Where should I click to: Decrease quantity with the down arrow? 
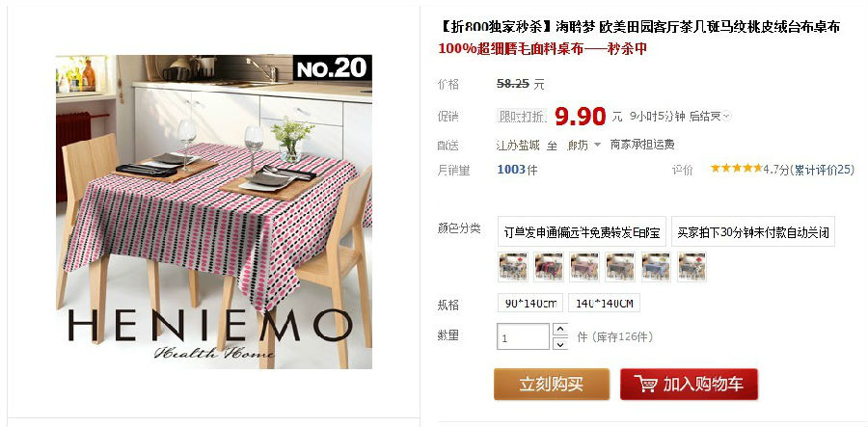pos(560,344)
